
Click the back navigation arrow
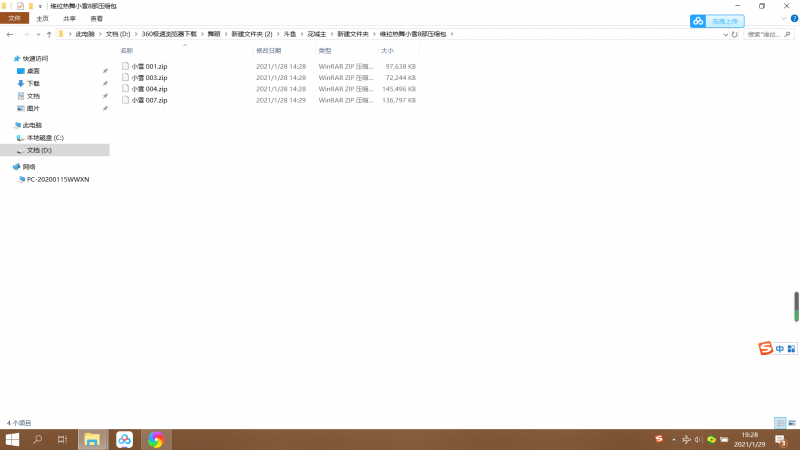(9, 34)
